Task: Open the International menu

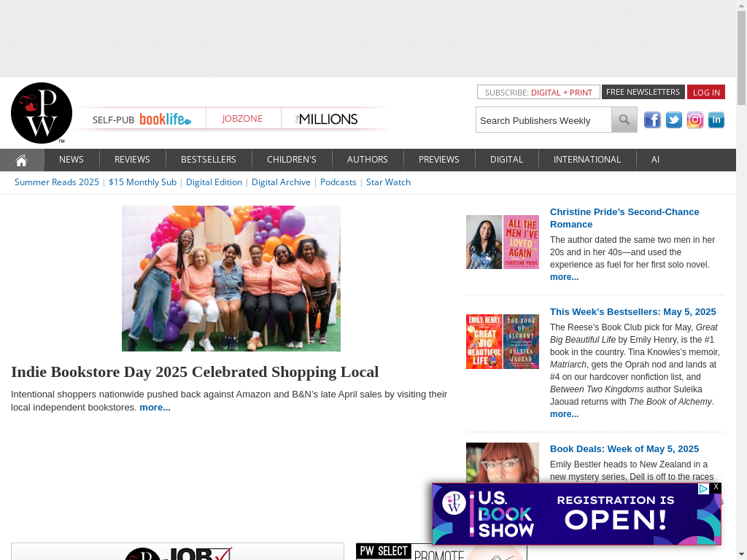Action: point(587,160)
